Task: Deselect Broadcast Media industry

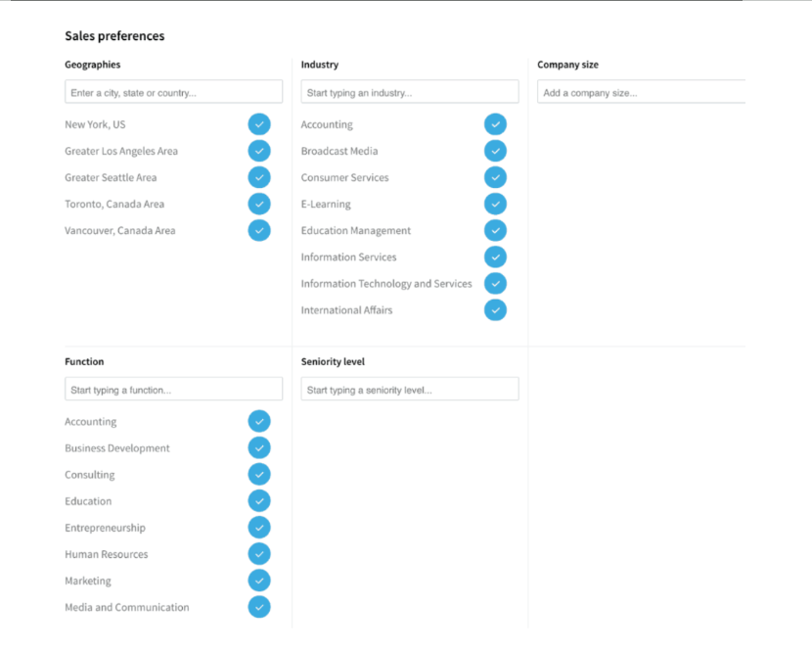Action: [496, 151]
